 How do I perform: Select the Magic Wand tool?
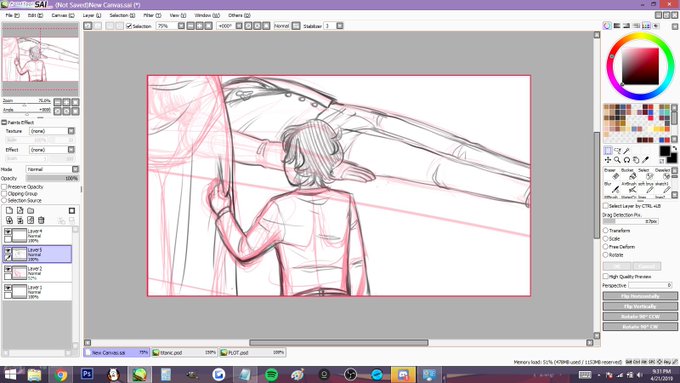pyautogui.click(x=627, y=151)
